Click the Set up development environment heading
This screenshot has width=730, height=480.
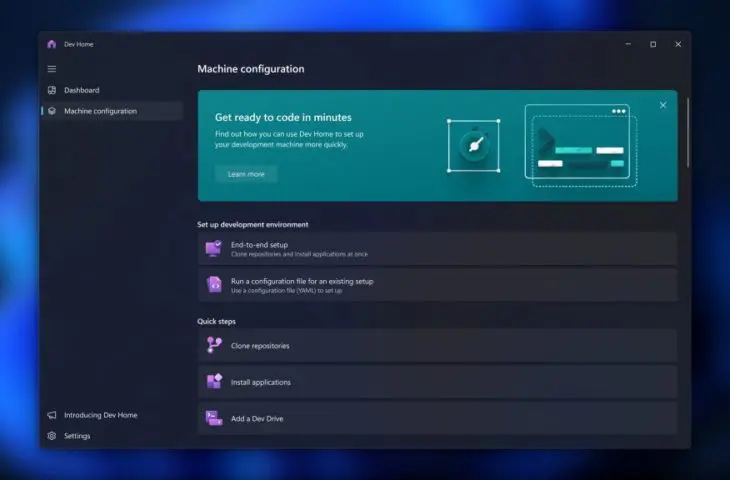pyautogui.click(x=253, y=224)
